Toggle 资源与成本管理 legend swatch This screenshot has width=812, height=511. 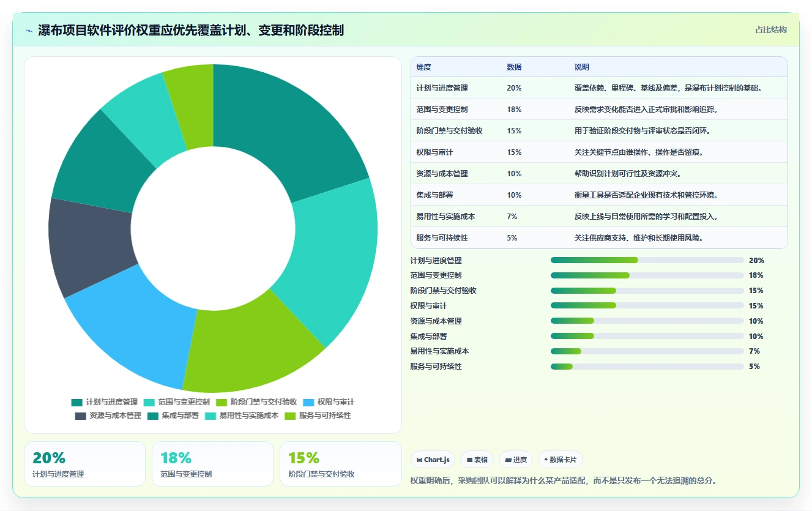pos(81,416)
